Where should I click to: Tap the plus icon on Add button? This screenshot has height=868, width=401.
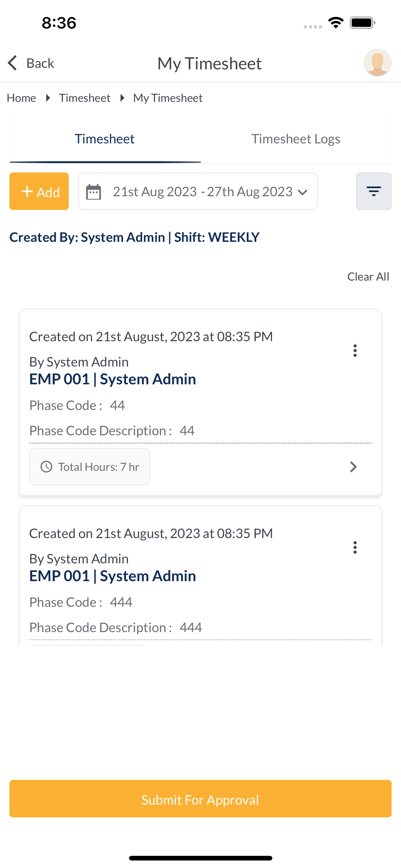[27, 192]
